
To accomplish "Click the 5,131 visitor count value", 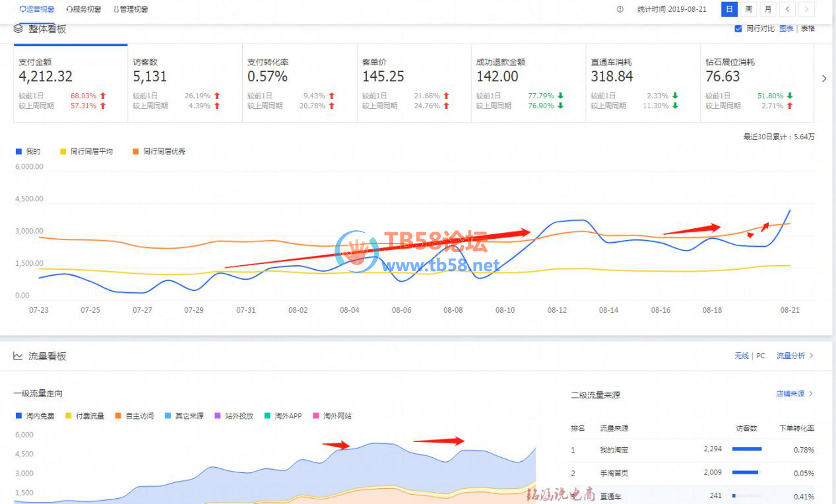I will pos(150,77).
